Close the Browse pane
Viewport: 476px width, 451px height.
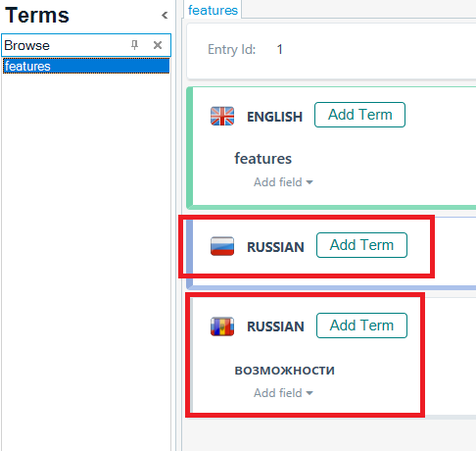click(x=158, y=45)
